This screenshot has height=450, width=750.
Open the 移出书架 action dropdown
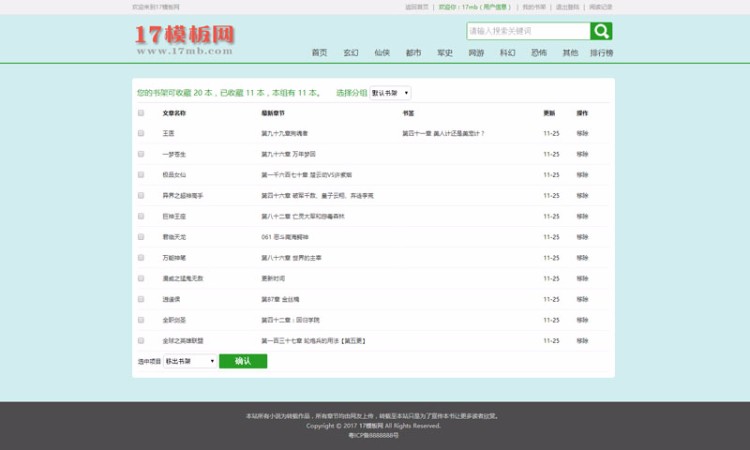coord(190,361)
